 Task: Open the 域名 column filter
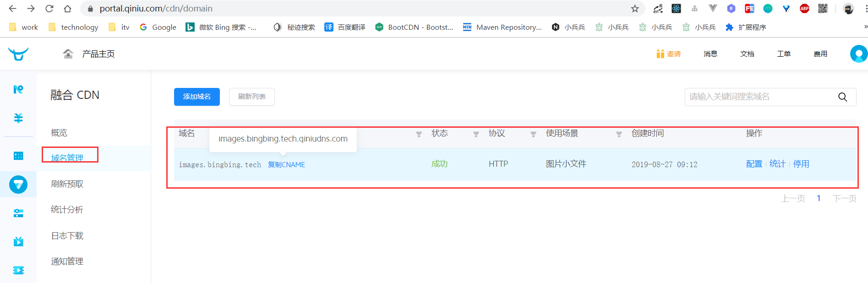click(419, 134)
